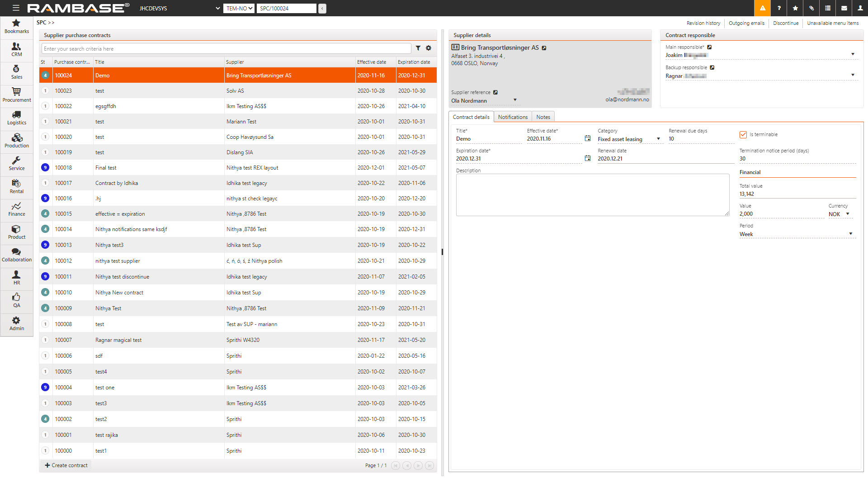Open the Effective date calendar picker

[587, 138]
